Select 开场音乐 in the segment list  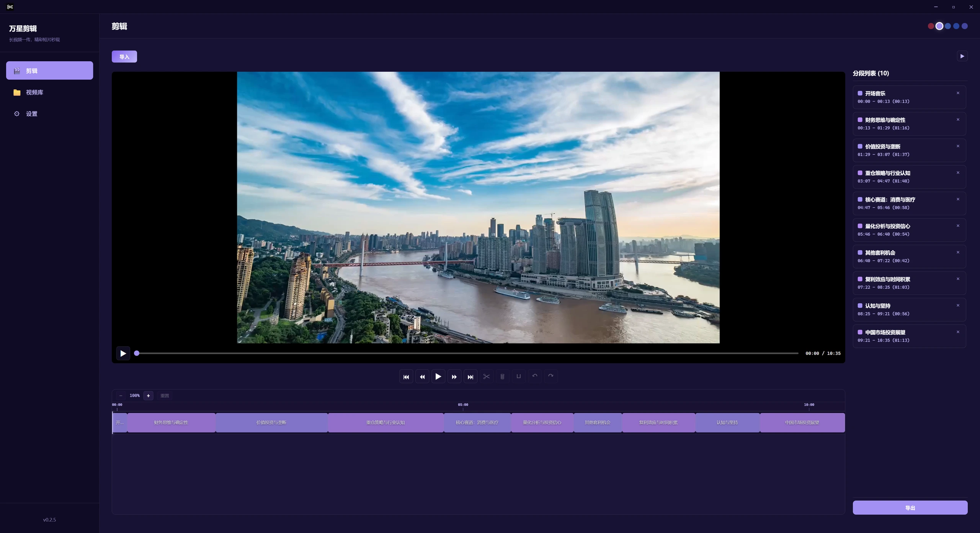tap(909, 97)
